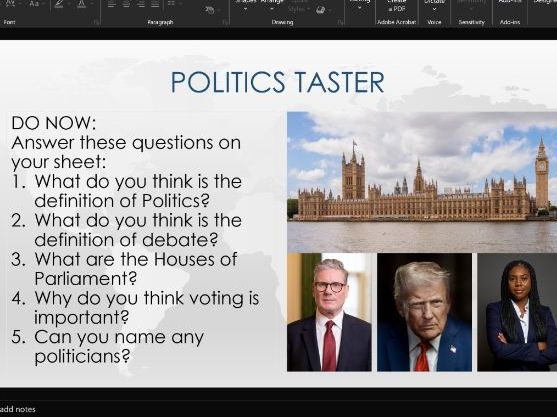The image size is (557, 417).
Task: Open the Drawing group dialog launcher
Action: [x=340, y=22]
